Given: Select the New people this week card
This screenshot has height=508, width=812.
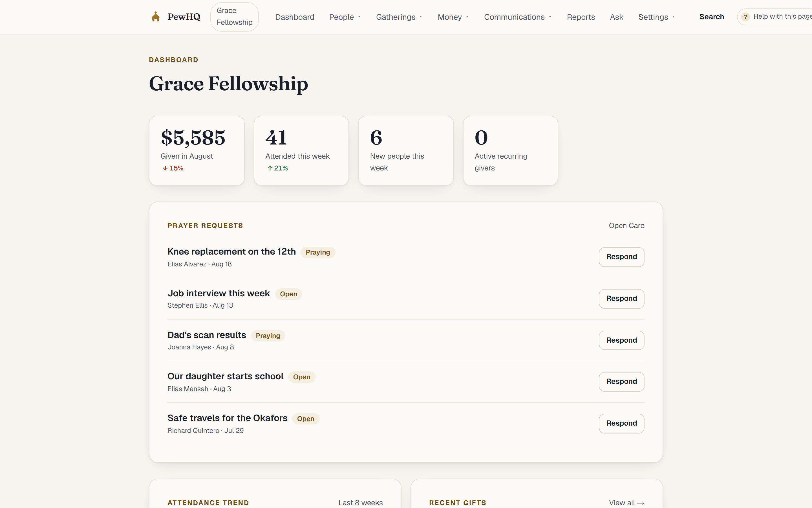Looking at the screenshot, I should coord(406,150).
